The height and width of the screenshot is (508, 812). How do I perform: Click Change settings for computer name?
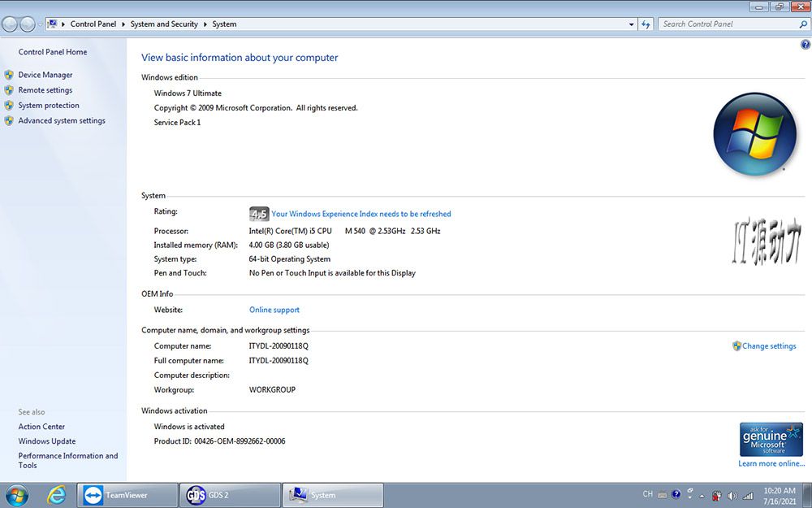coord(769,346)
